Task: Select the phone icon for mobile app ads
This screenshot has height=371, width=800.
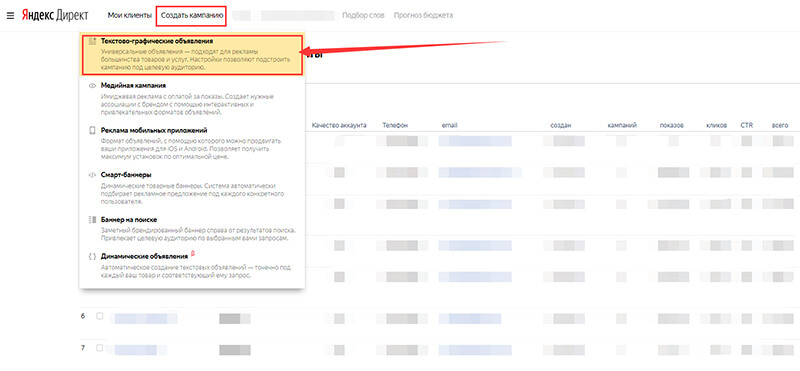Action: click(92, 131)
